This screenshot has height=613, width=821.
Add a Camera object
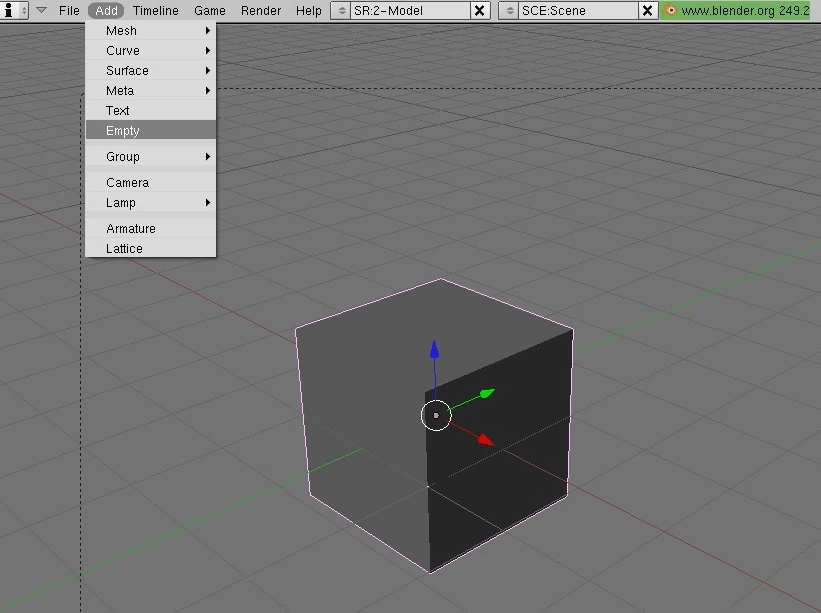point(151,182)
